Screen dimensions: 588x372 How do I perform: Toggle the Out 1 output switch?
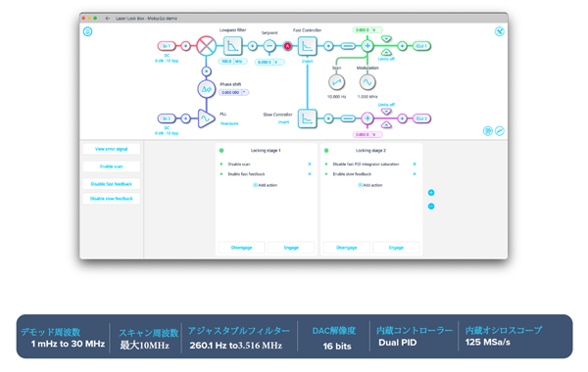402,46
